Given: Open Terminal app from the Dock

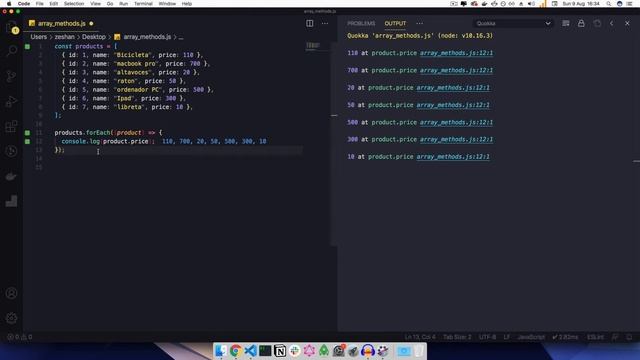Looking at the screenshot, I should tap(265, 351).
